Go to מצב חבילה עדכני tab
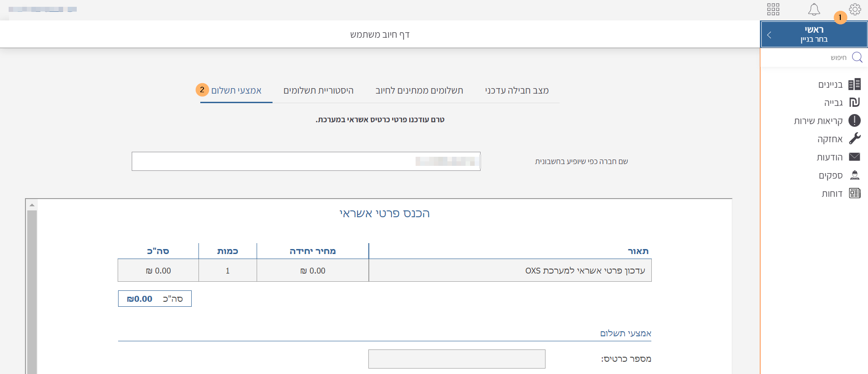868x374 pixels. (517, 90)
